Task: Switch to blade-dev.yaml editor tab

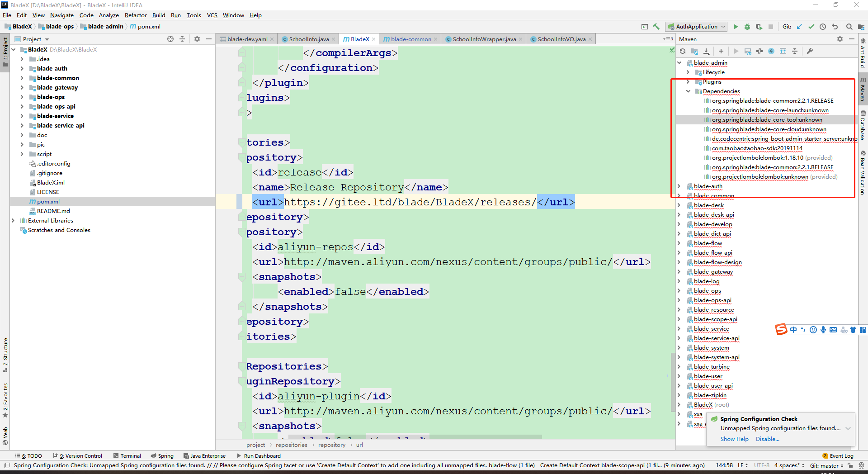Action: point(246,39)
